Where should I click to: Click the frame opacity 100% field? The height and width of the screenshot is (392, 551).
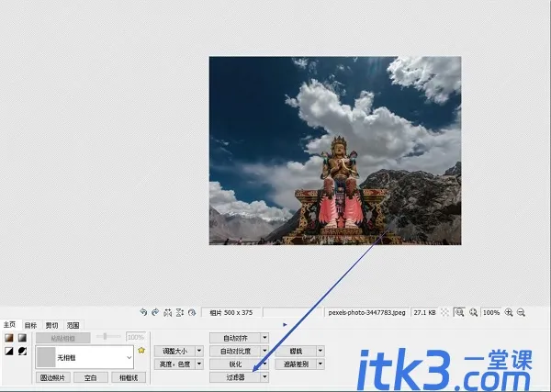tap(136, 337)
